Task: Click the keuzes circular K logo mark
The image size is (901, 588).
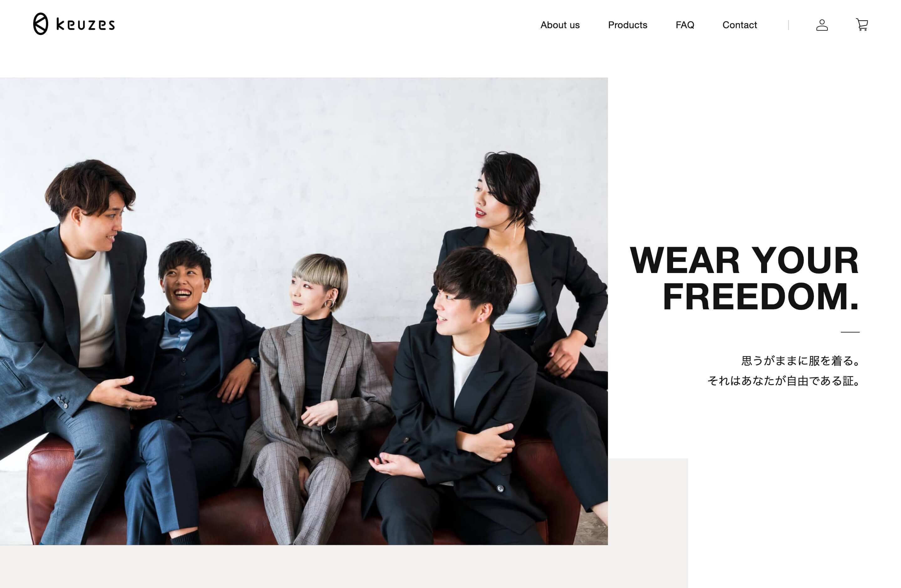Action: [40, 24]
